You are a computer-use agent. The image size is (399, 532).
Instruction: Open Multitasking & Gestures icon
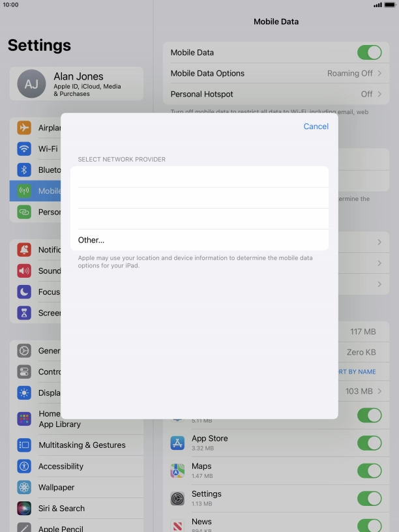24,445
